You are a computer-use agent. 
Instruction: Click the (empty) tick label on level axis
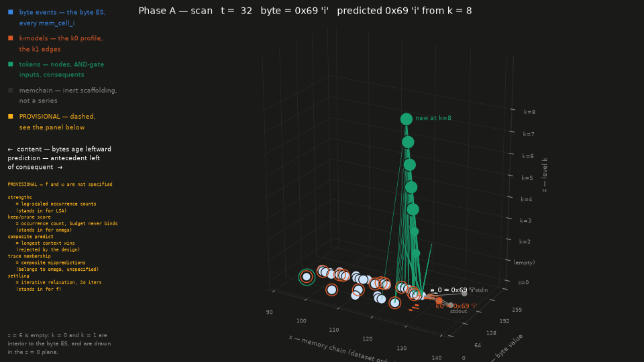click(524, 262)
